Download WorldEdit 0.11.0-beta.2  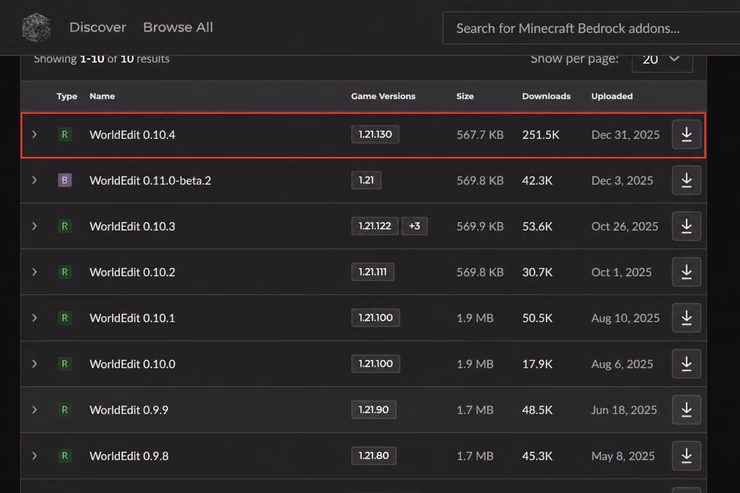click(x=686, y=180)
